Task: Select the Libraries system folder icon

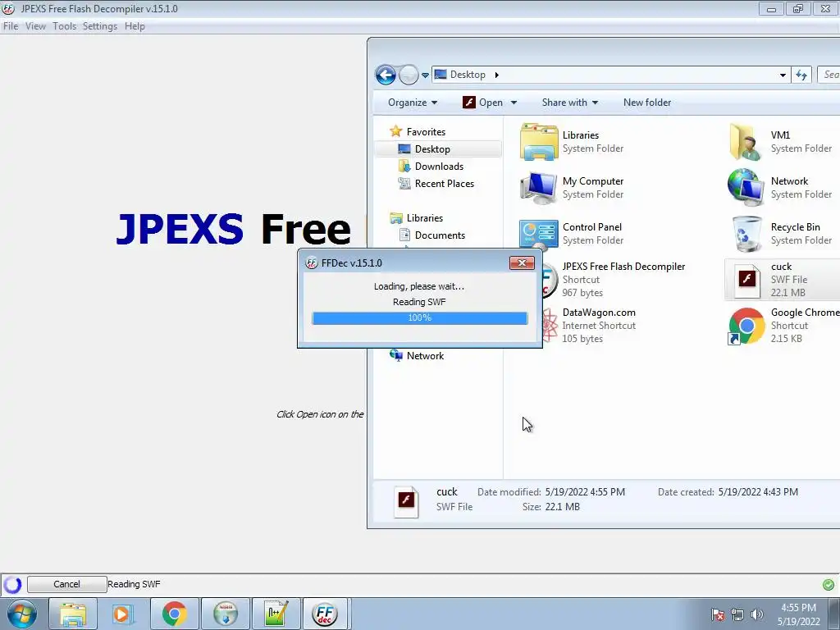Action: click(x=539, y=142)
